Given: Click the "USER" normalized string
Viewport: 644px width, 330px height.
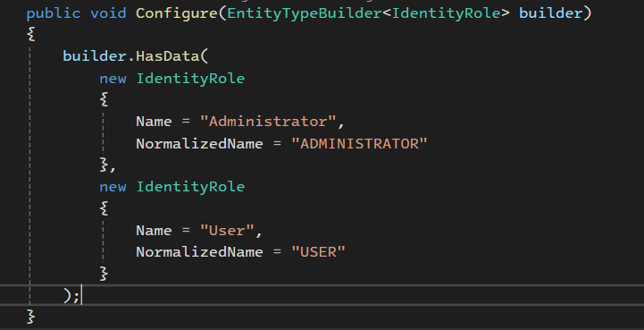Looking at the screenshot, I should click(318, 252).
